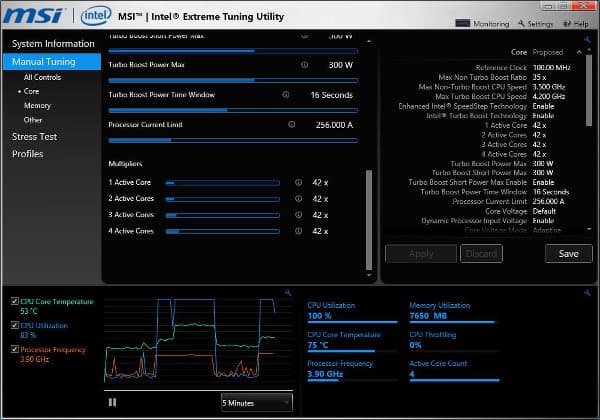This screenshot has height=420, width=600.
Task: Click the tuning panel vertical scrollbar thumb
Action: 369,220
